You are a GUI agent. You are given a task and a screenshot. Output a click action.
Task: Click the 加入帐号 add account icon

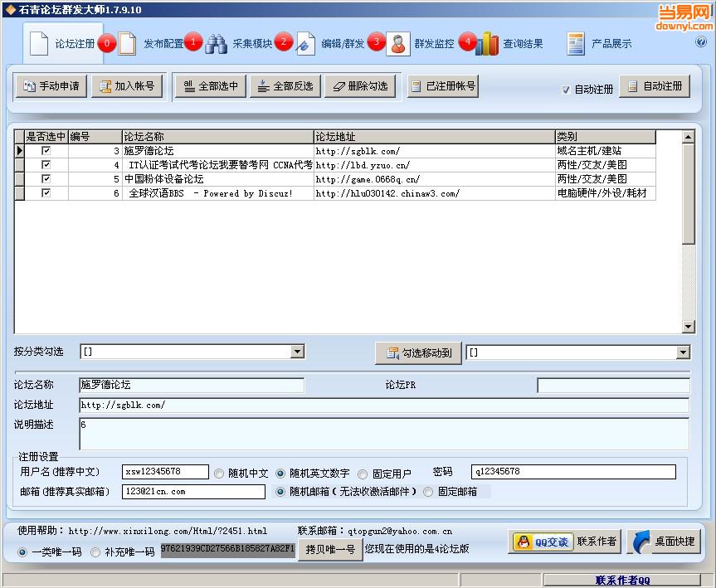point(105,85)
